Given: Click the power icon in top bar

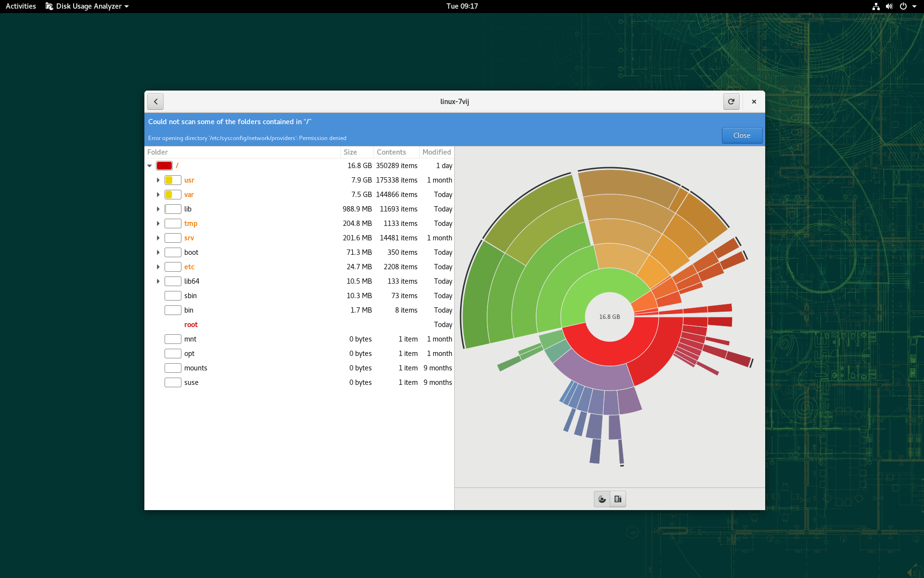Looking at the screenshot, I should [903, 6].
